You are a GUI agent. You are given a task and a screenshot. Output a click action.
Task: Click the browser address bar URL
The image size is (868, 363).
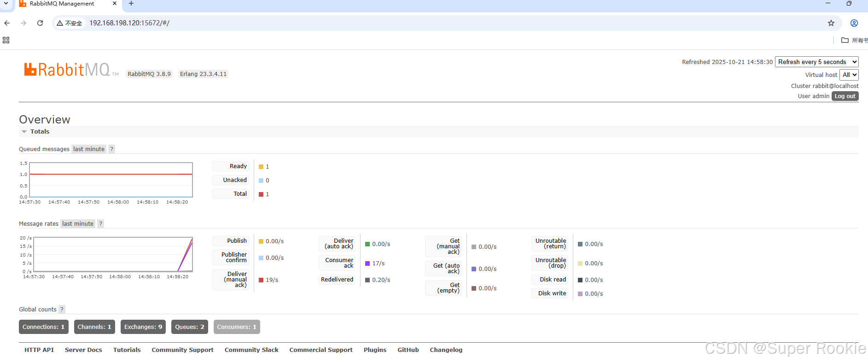click(129, 23)
